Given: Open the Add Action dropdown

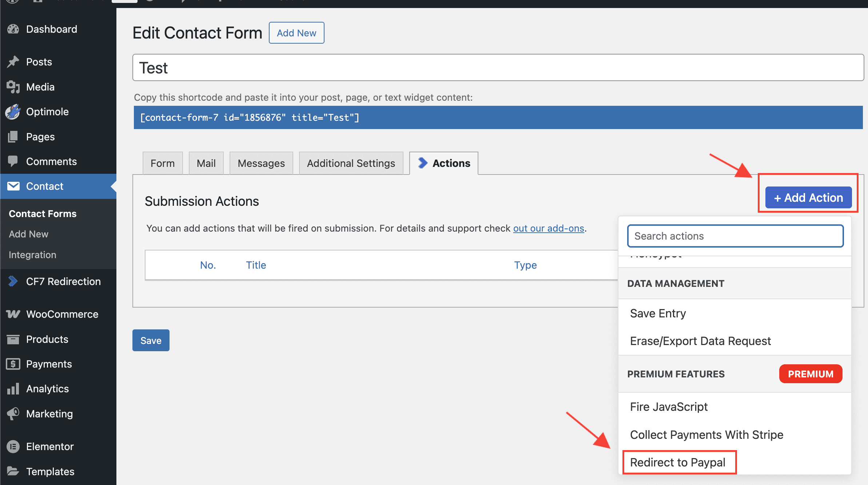Looking at the screenshot, I should (x=808, y=198).
